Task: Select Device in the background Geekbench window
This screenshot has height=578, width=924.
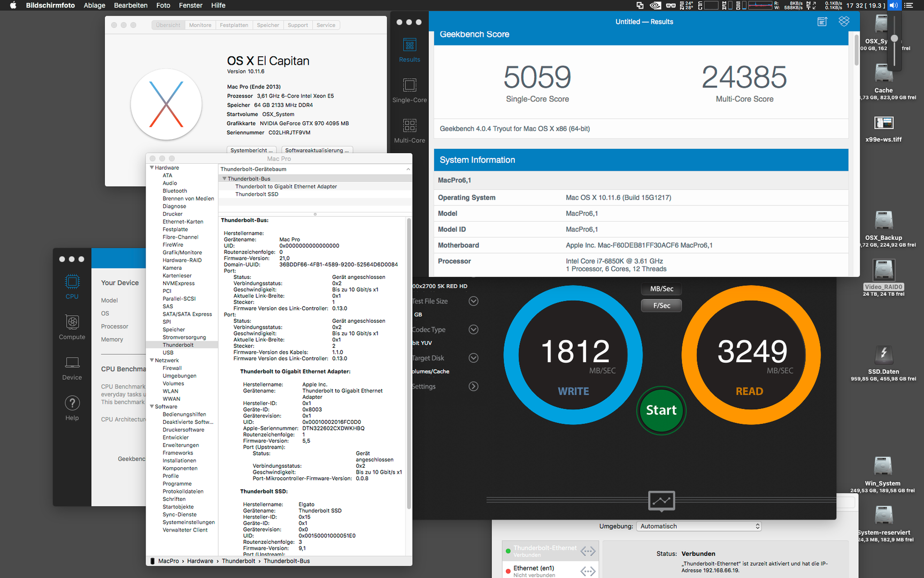Action: click(x=72, y=368)
